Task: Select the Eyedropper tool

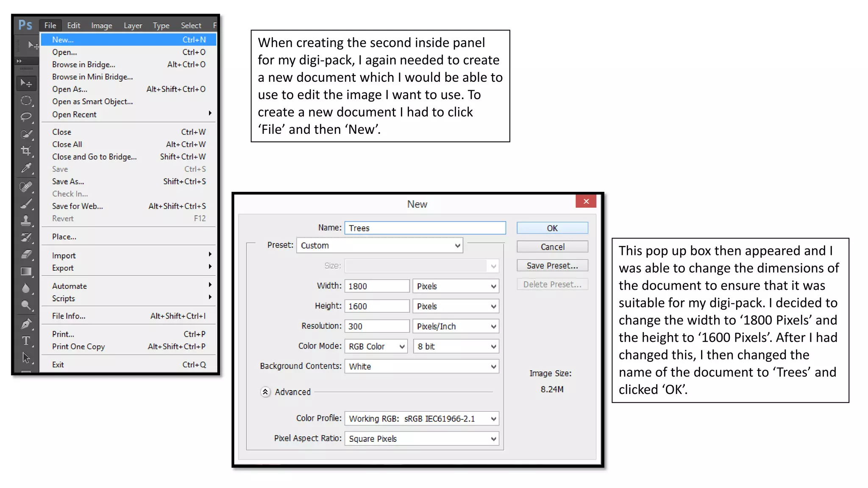Action: coord(26,168)
